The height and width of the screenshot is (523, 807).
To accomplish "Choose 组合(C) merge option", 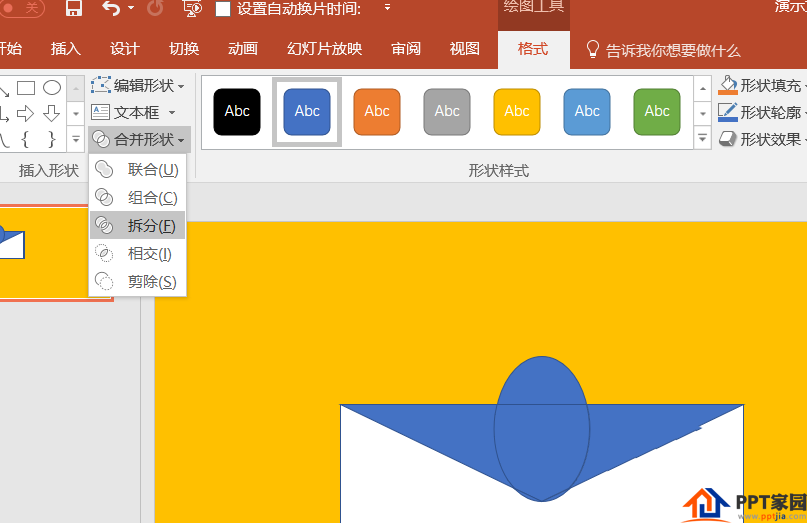I will [x=137, y=197].
